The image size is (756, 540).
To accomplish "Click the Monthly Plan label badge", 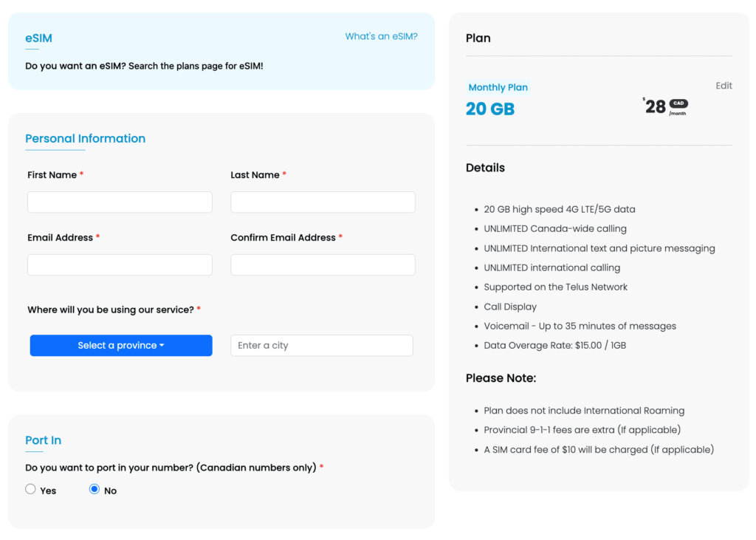I will point(498,87).
